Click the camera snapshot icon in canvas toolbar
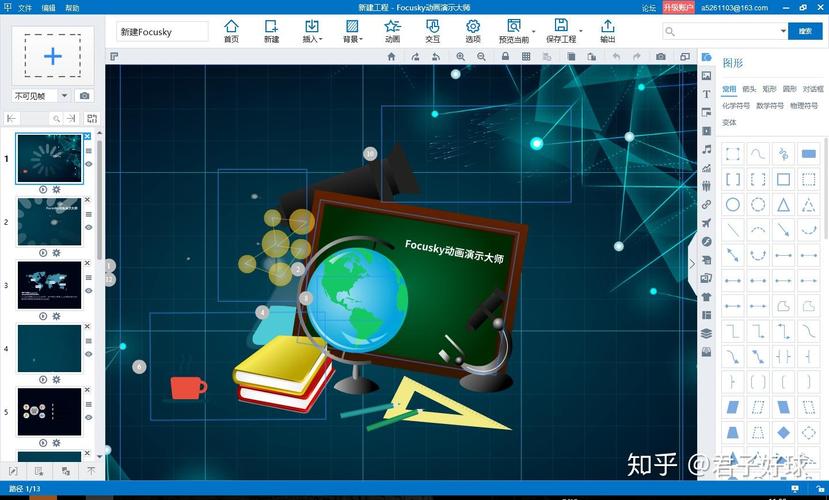Image resolution: width=829 pixels, height=500 pixels. [661, 57]
